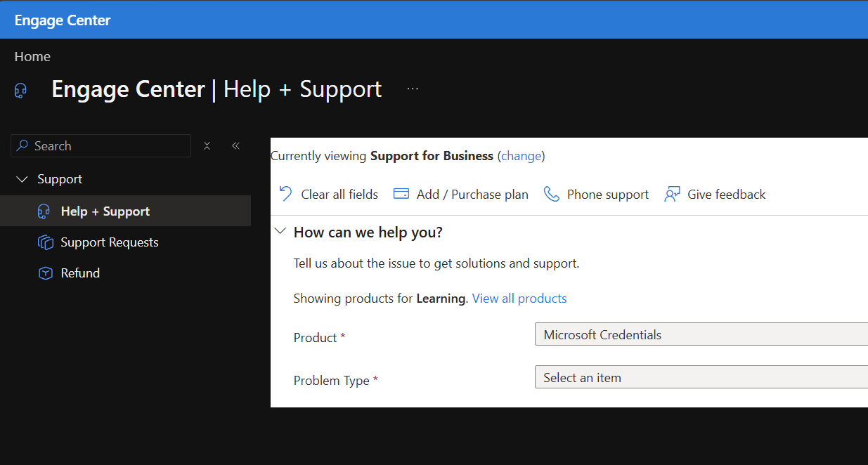Click the Refund box icon
This screenshot has height=465, width=868.
point(46,273)
